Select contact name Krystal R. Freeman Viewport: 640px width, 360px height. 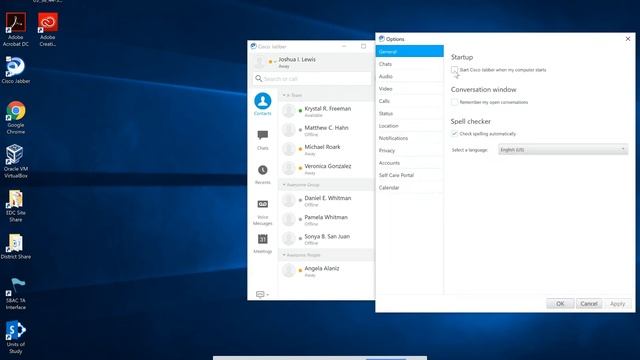(x=328, y=109)
